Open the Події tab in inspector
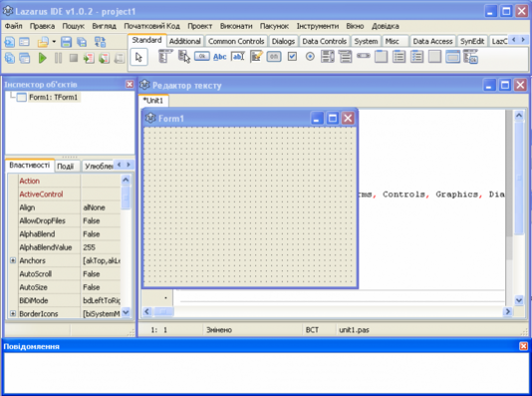The height and width of the screenshot is (396, 532). tap(65, 166)
